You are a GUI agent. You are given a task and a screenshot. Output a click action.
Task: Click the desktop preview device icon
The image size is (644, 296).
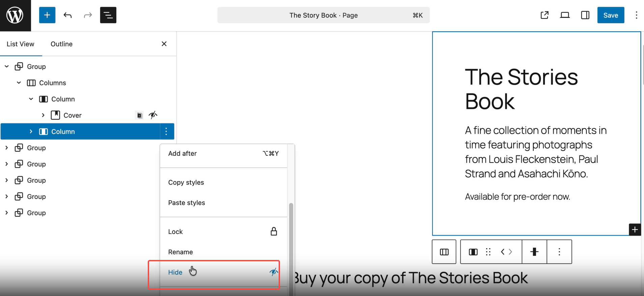coord(565,15)
